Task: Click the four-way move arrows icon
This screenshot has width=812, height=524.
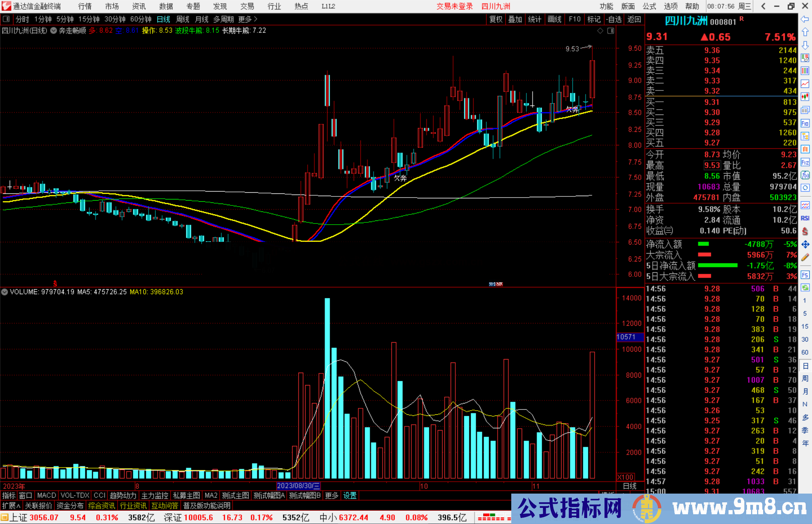Action: tap(805, 245)
